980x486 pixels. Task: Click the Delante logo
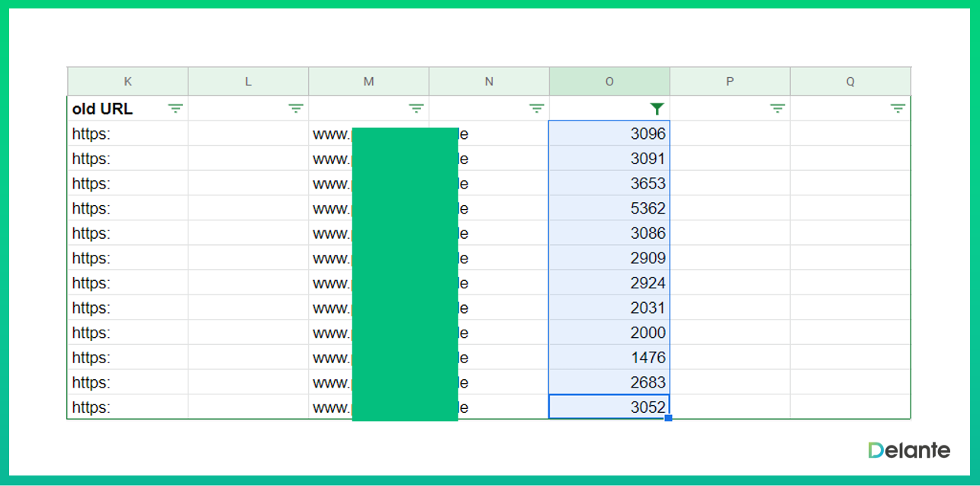coord(909,450)
